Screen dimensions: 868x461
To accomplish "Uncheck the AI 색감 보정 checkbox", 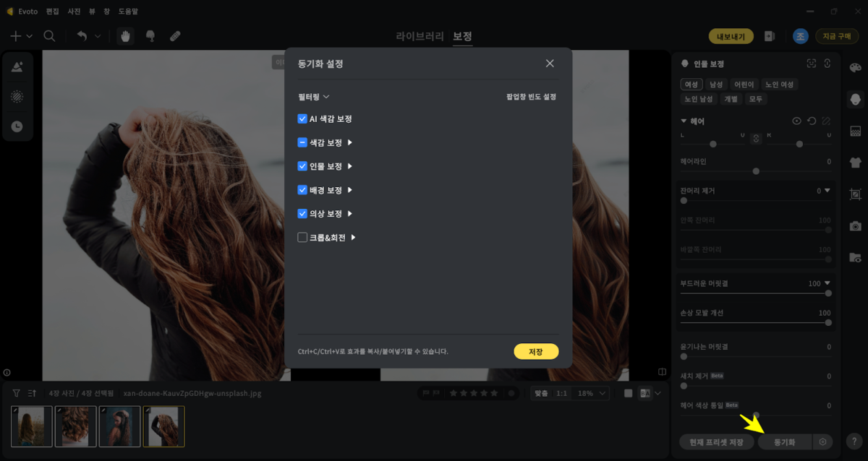I will pos(302,119).
